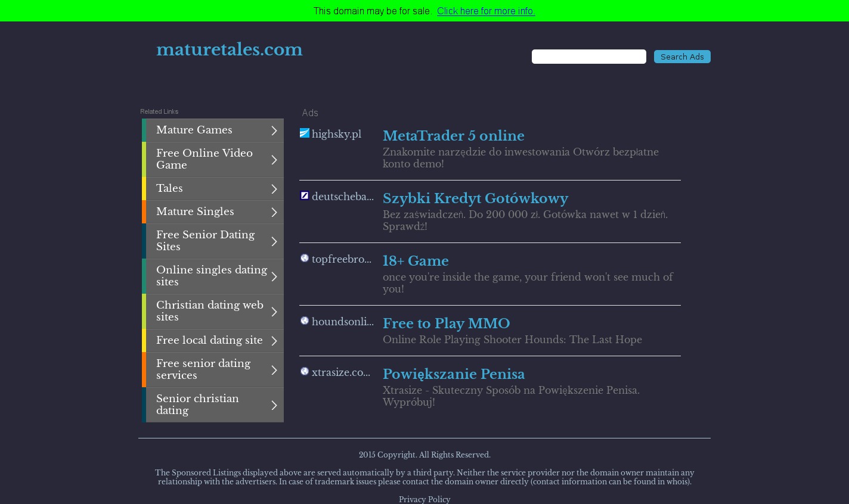Click the Sponsored Listings disclaimer text
Image resolution: width=849 pixels, height=504 pixels.
(x=424, y=477)
